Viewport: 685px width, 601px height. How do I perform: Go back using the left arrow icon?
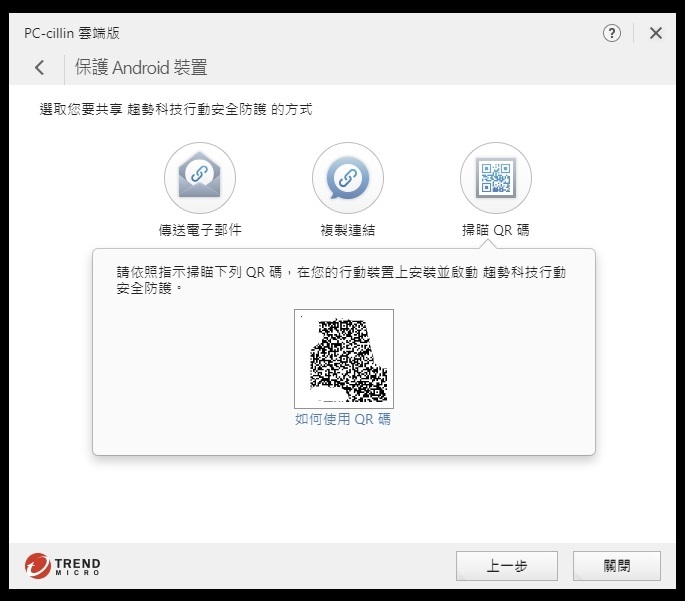(x=40, y=67)
